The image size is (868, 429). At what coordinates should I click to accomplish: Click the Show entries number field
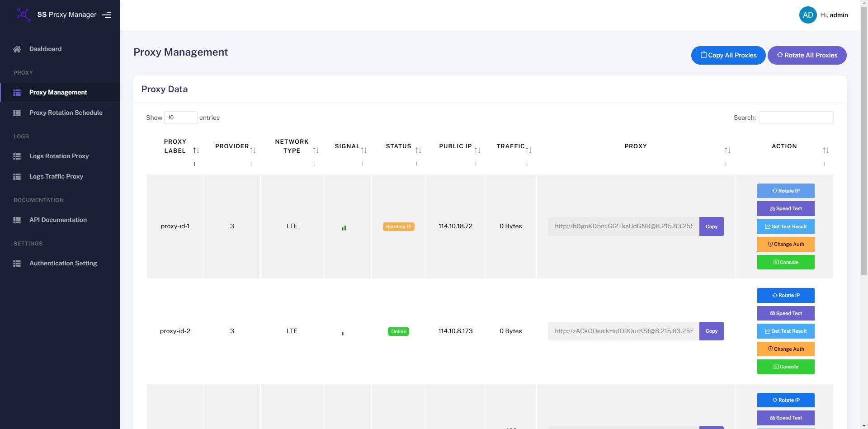tap(180, 118)
